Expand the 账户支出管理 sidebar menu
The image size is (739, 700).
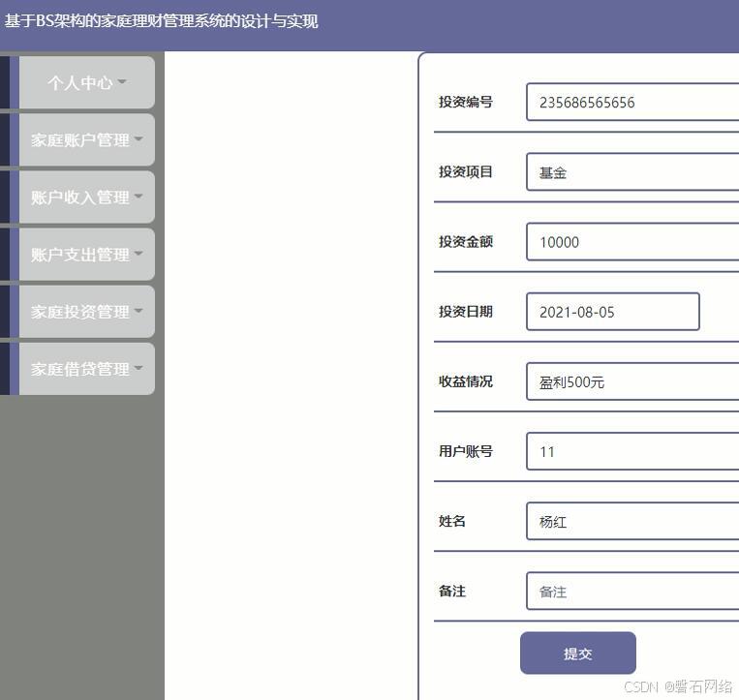87,255
